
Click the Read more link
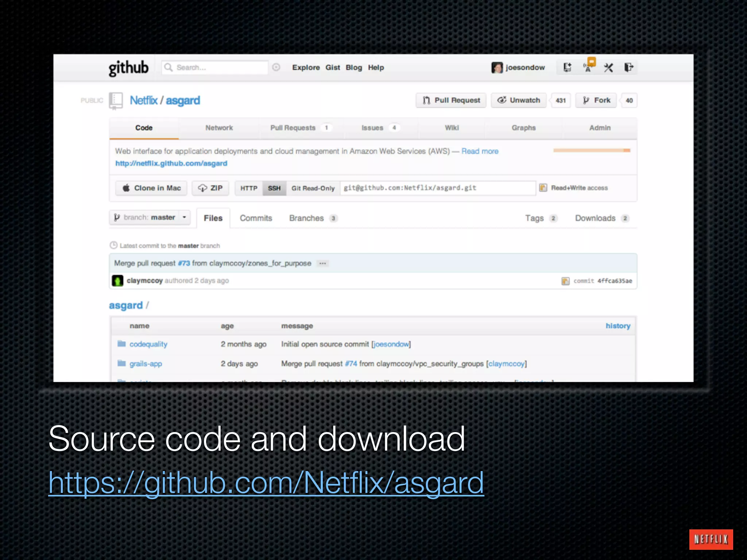coord(480,151)
